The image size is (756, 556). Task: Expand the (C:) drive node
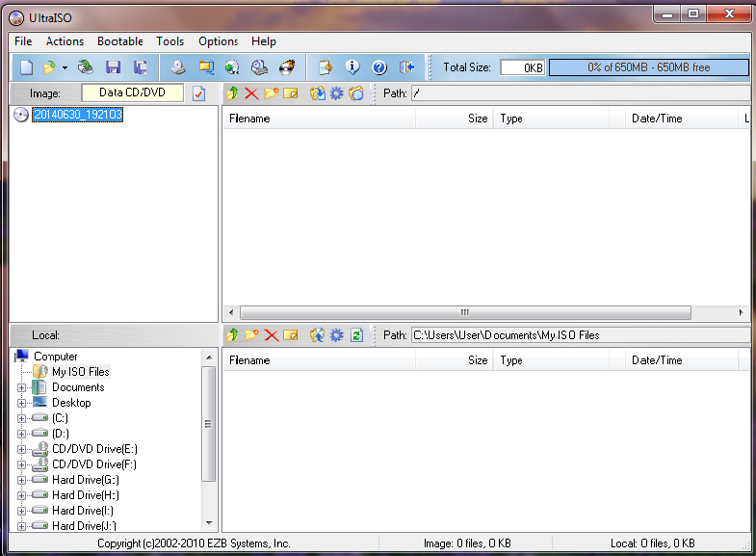click(22, 418)
